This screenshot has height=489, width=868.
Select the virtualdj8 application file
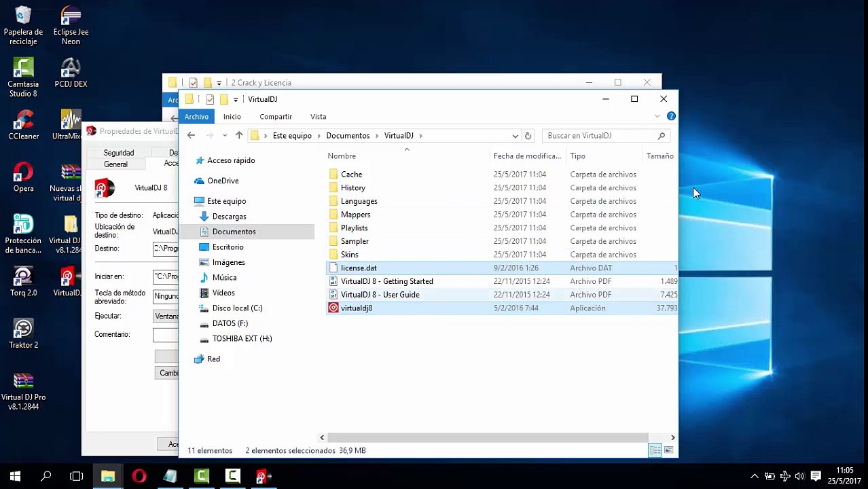[356, 308]
